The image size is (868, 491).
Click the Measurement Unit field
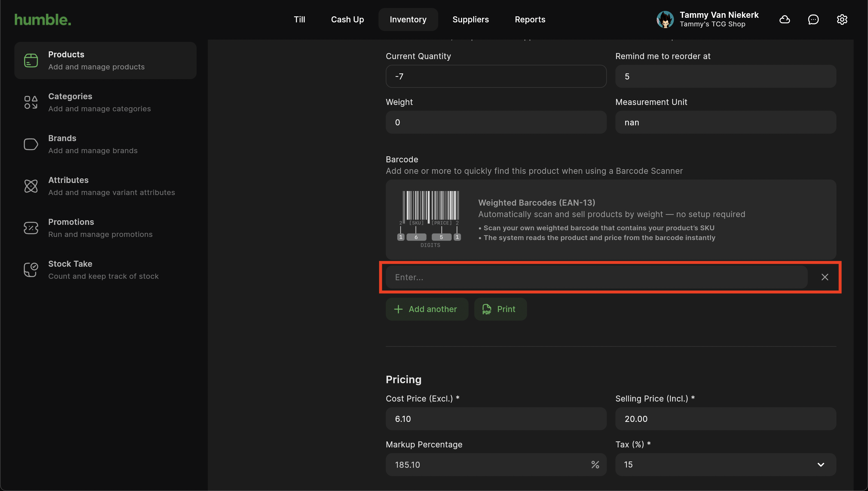click(726, 122)
